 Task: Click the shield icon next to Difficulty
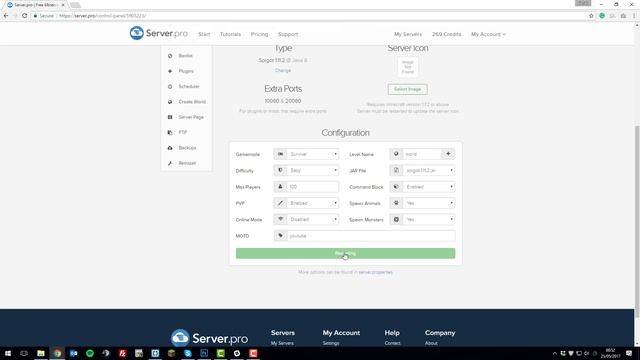pos(280,170)
